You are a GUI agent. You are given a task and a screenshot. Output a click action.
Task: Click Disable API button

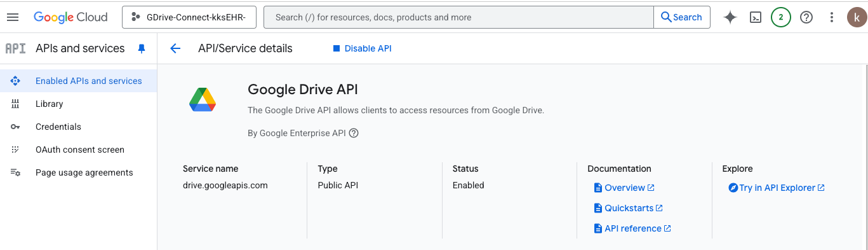362,48
